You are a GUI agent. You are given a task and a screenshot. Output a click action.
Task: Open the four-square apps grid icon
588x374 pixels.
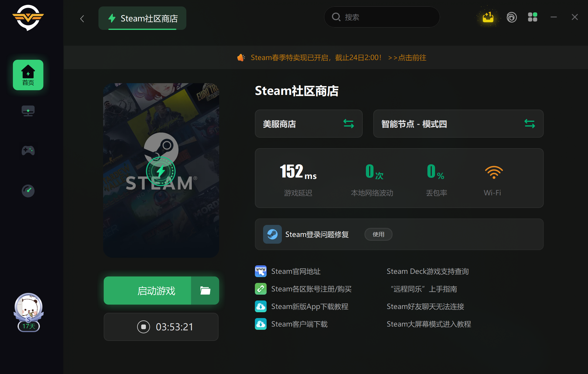(532, 17)
